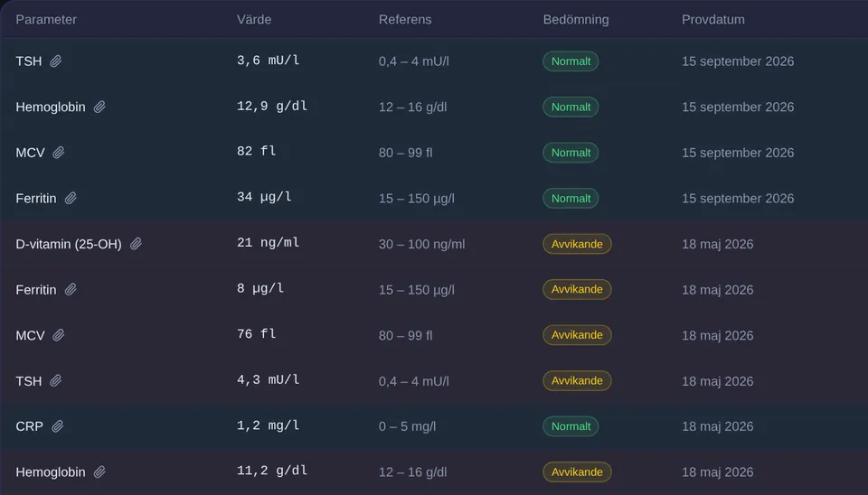Click the reference range in MCV 76 fl row
This screenshot has width=868, height=495.
406,335
